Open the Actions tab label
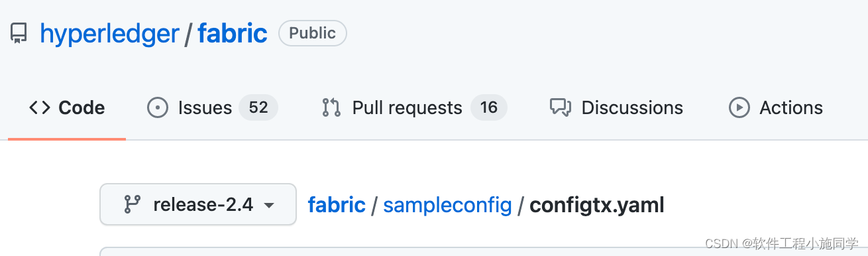 [791, 107]
